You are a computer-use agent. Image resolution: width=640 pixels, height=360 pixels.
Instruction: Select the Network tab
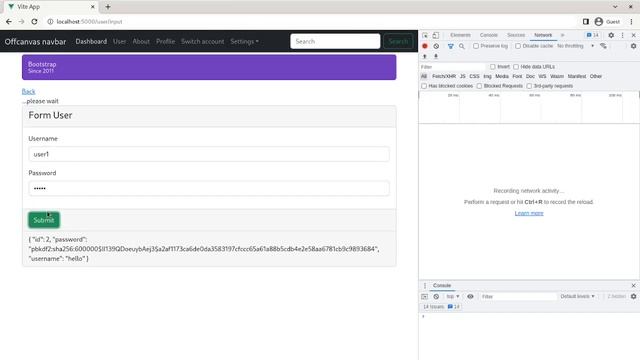click(x=543, y=35)
